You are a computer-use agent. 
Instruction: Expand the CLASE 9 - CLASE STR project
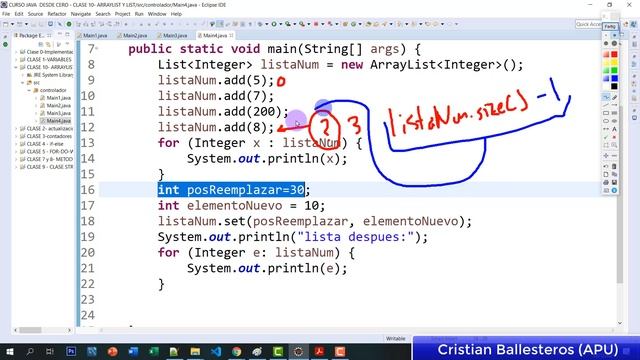coord(16,167)
